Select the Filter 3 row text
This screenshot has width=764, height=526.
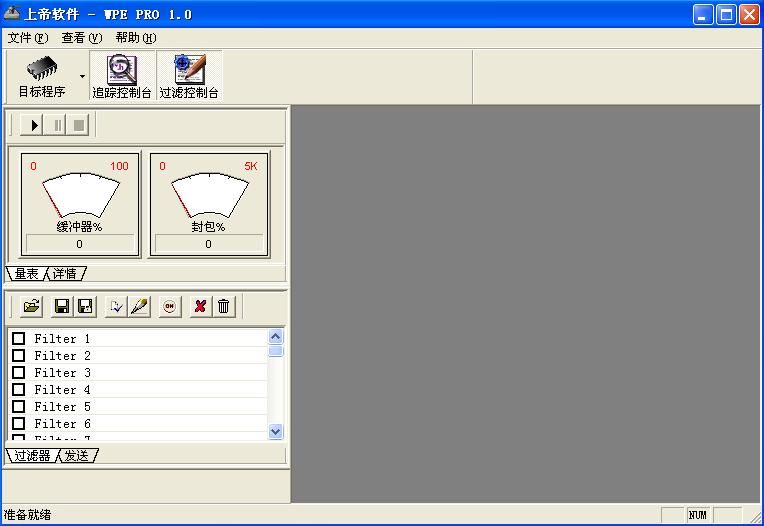(62, 373)
